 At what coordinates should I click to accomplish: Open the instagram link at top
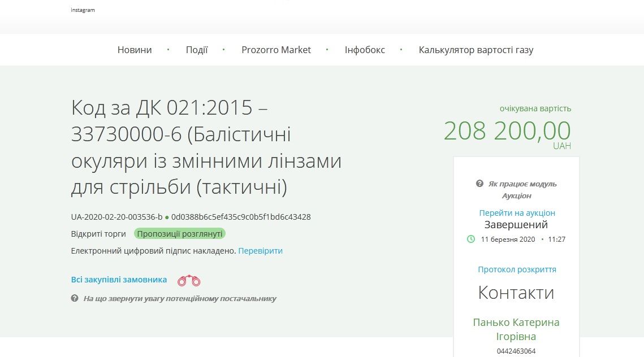click(x=83, y=10)
